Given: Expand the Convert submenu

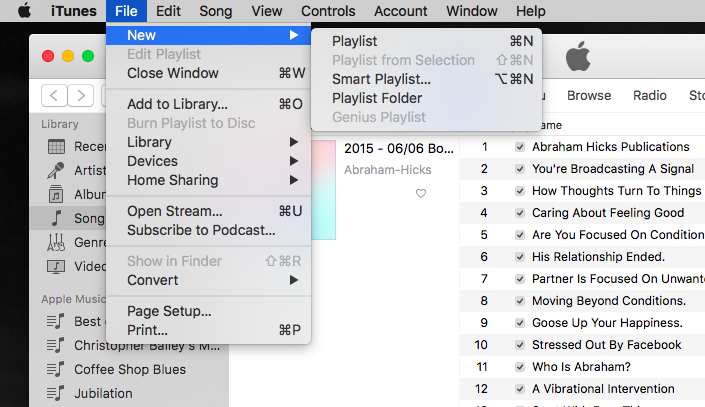Looking at the screenshot, I should pos(294,280).
